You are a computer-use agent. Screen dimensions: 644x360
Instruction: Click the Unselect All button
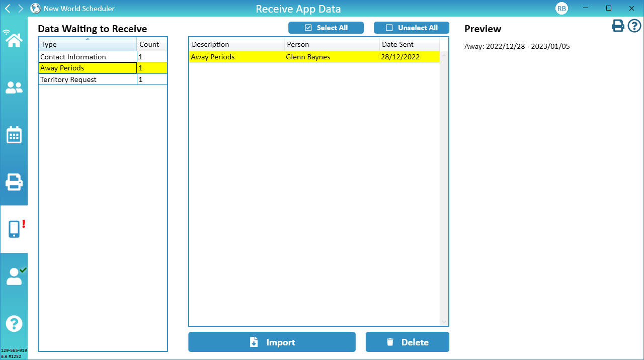click(x=412, y=28)
